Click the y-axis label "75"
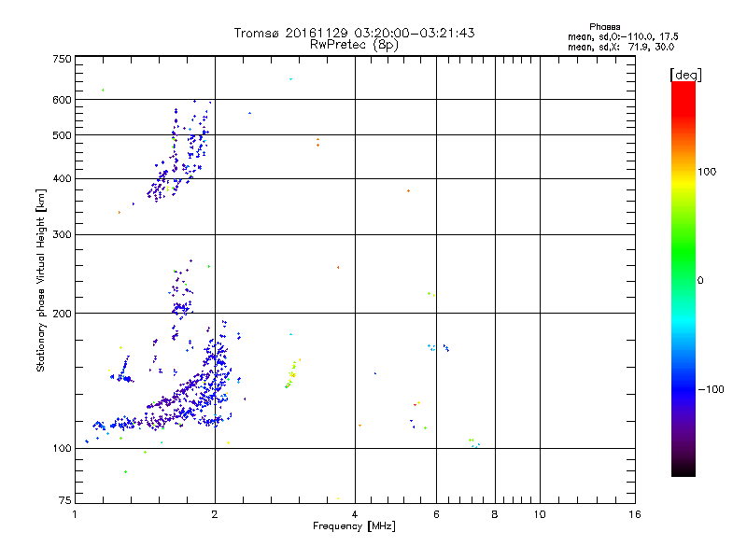The image size is (747, 560). pyautogui.click(x=65, y=500)
